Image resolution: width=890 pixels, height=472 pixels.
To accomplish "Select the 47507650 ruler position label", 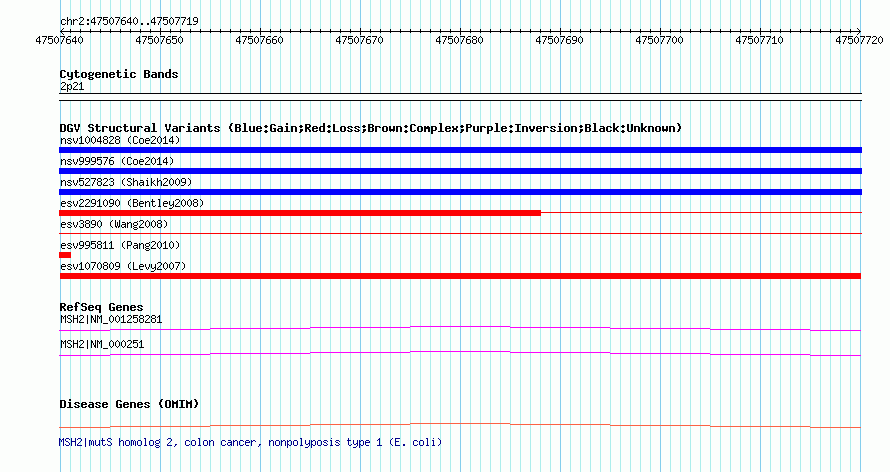I will (159, 40).
